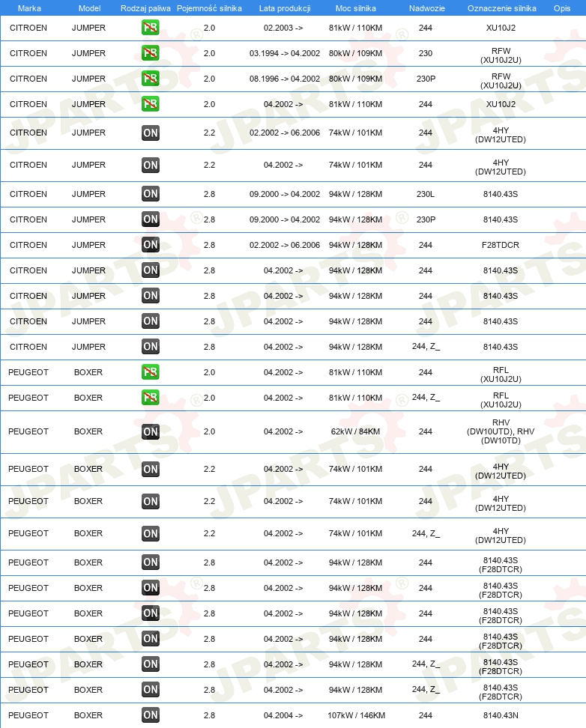
Task: Select 02.2002 -> 06.2006 in the 2.2 row
Action: [x=285, y=133]
